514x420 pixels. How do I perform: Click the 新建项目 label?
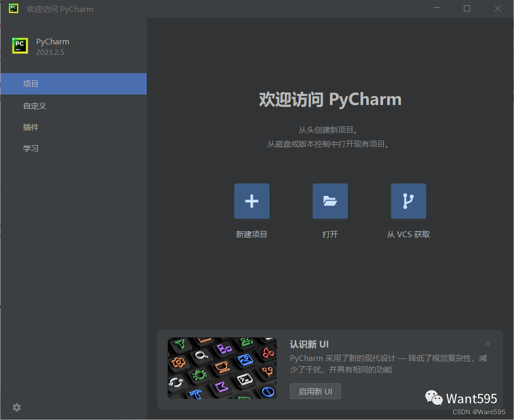point(251,235)
